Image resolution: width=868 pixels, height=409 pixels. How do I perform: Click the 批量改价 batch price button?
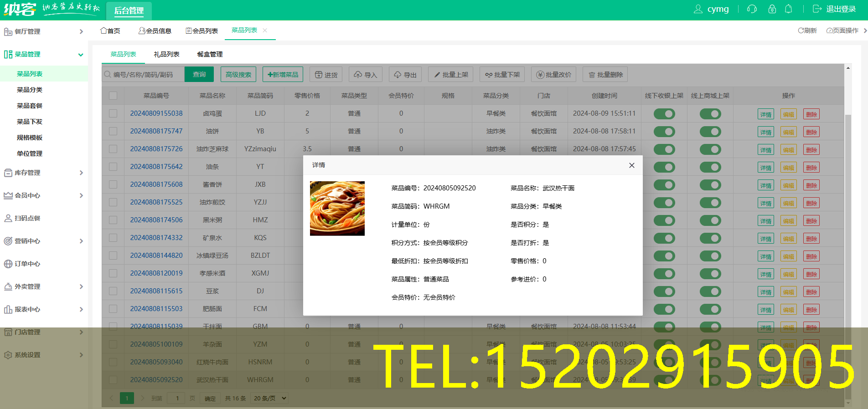pos(554,74)
